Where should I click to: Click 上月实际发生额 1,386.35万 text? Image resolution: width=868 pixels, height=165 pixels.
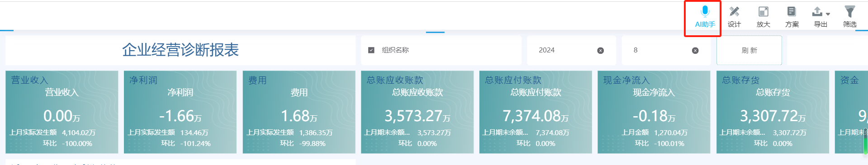point(289,132)
